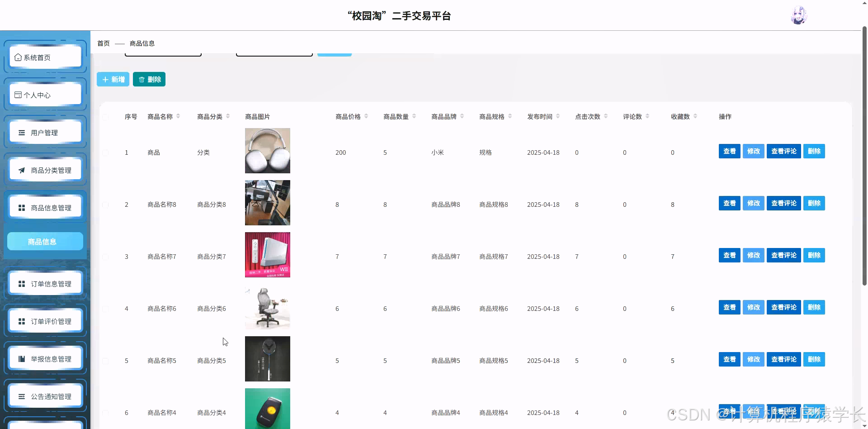
Task: Select the highlighted 商品信息 submenu item
Action: pyautogui.click(x=45, y=241)
